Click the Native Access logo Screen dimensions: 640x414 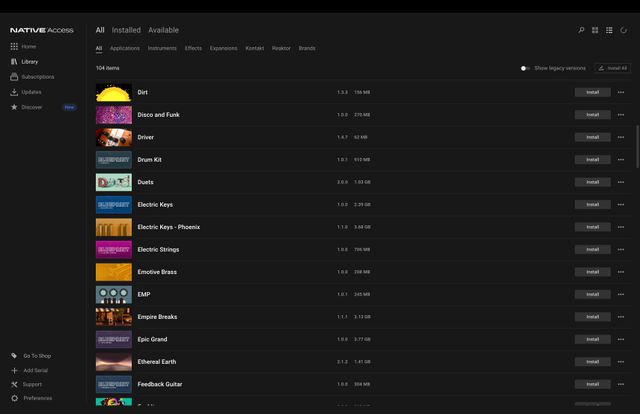click(x=42, y=30)
